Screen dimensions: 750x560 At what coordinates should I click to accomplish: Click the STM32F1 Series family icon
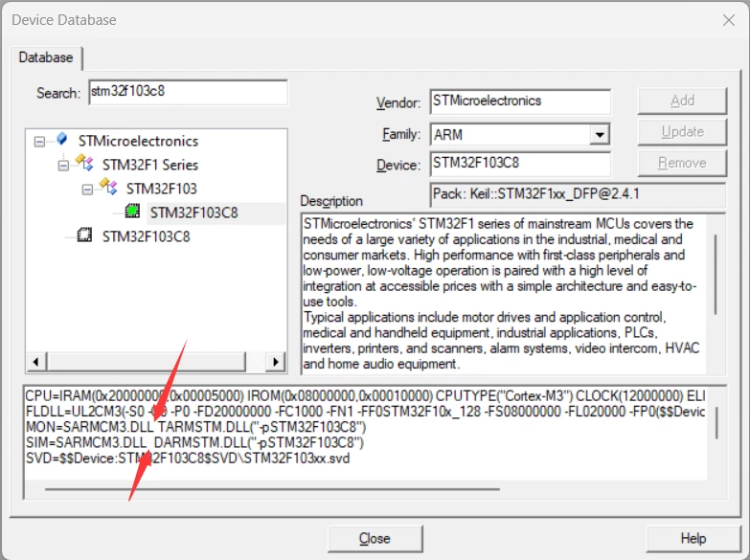84,163
